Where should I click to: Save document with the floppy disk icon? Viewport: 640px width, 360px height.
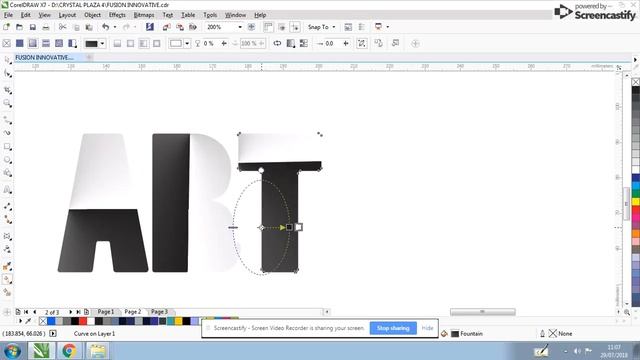(x=33, y=27)
